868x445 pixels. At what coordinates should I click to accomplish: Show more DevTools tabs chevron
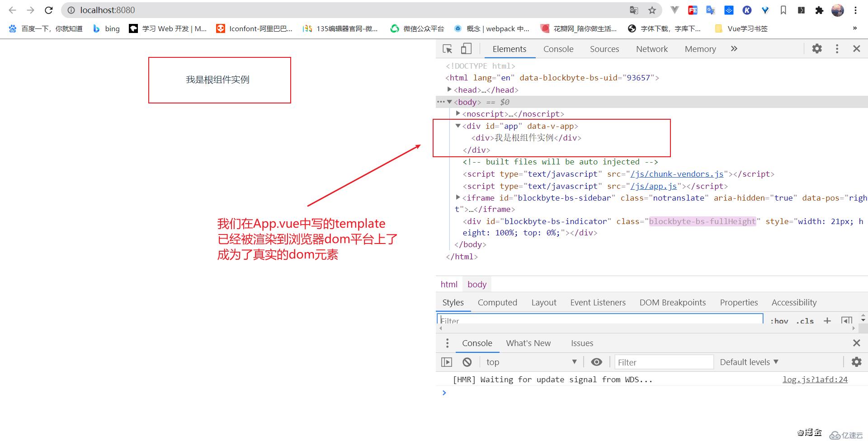[734, 48]
